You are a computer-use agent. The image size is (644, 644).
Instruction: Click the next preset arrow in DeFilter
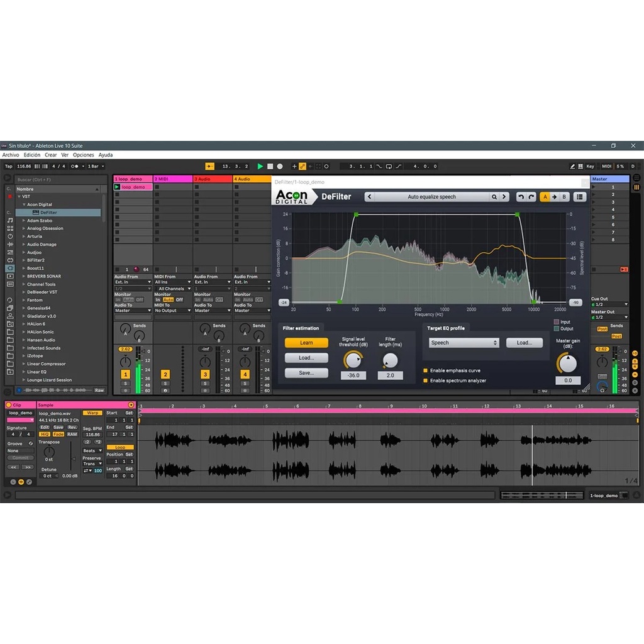[x=504, y=197]
